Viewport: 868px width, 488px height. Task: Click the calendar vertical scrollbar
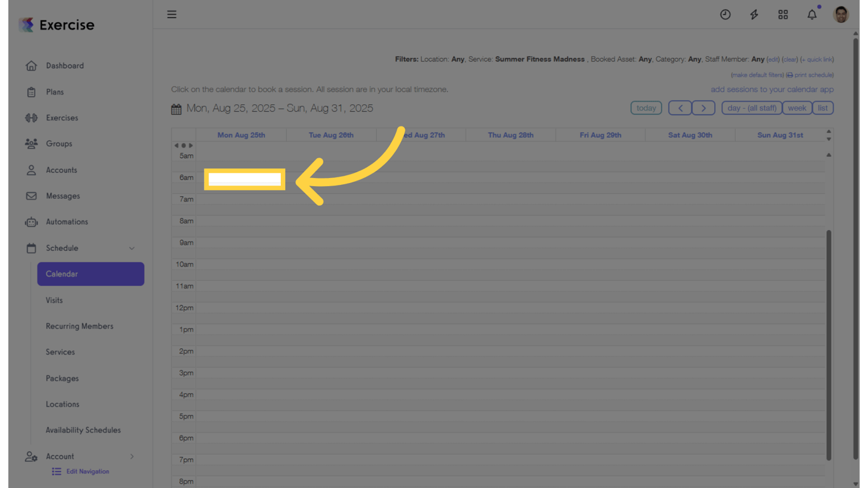[x=829, y=343]
